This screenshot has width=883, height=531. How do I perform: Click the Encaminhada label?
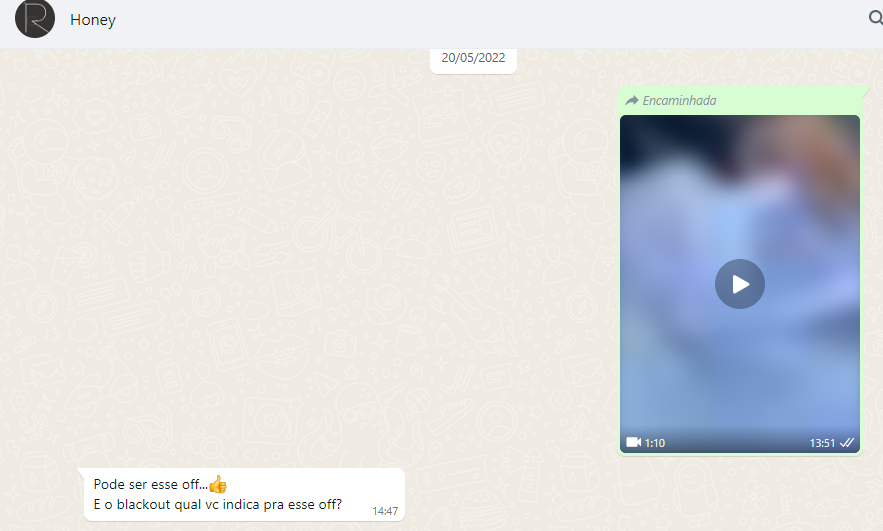coord(679,101)
